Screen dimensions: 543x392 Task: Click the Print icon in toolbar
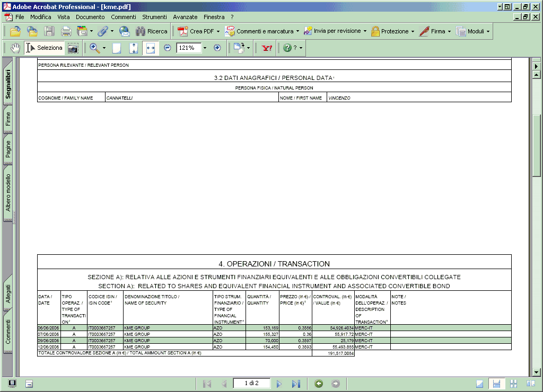pyautogui.click(x=66, y=31)
